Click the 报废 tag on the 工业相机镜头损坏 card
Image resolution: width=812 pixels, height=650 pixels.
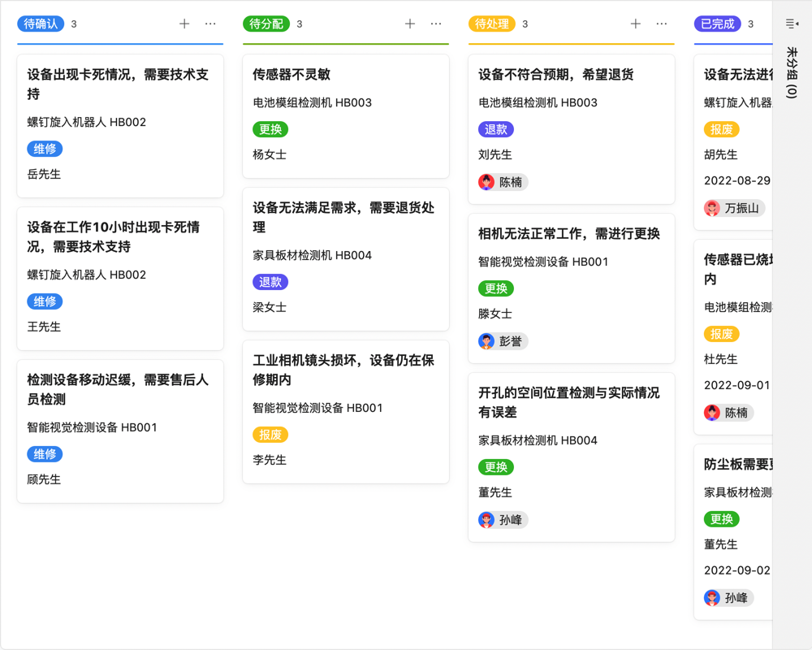[x=270, y=434]
